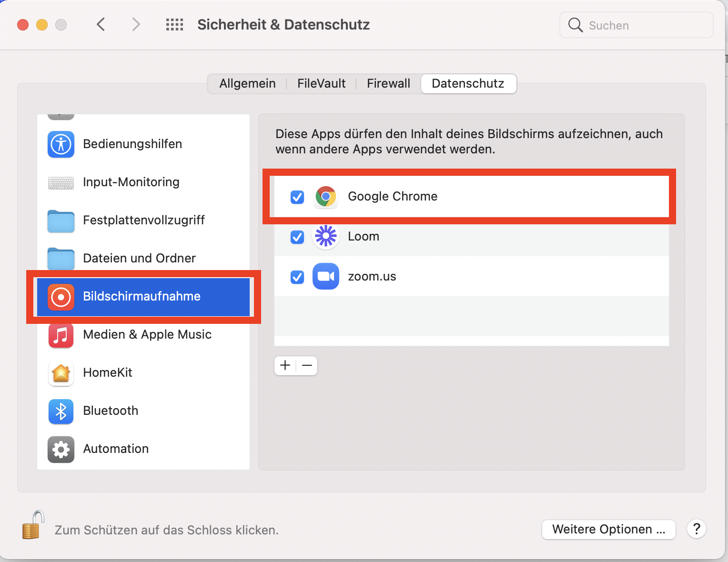
Task: Select HomeKit entry label
Action: point(108,372)
